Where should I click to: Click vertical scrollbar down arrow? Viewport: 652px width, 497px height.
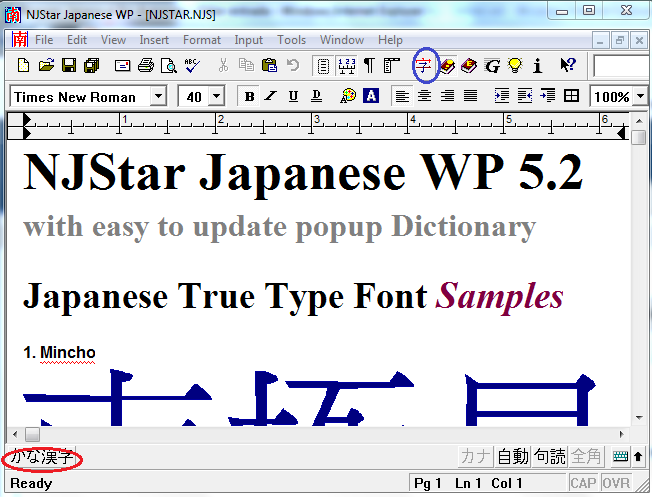(639, 418)
